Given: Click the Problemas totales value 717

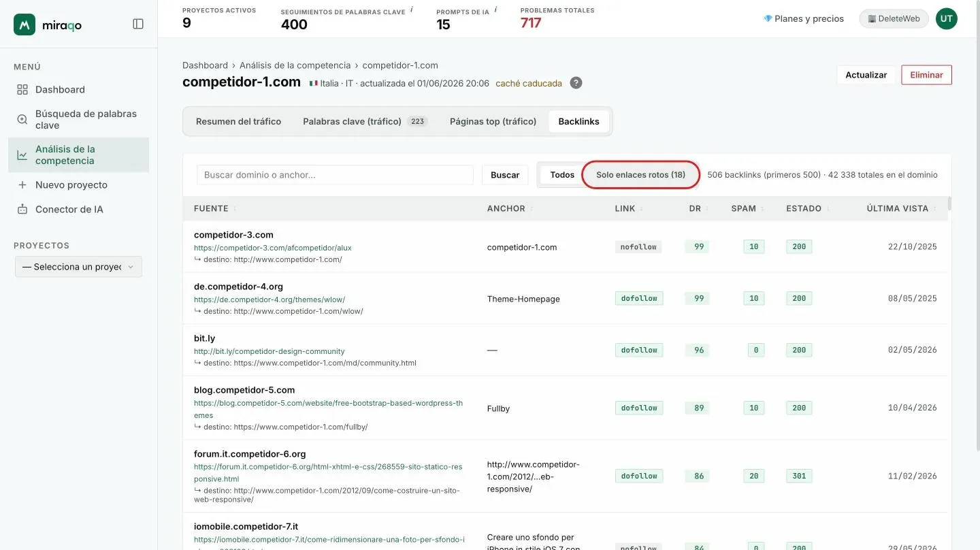Looking at the screenshot, I should 531,23.
